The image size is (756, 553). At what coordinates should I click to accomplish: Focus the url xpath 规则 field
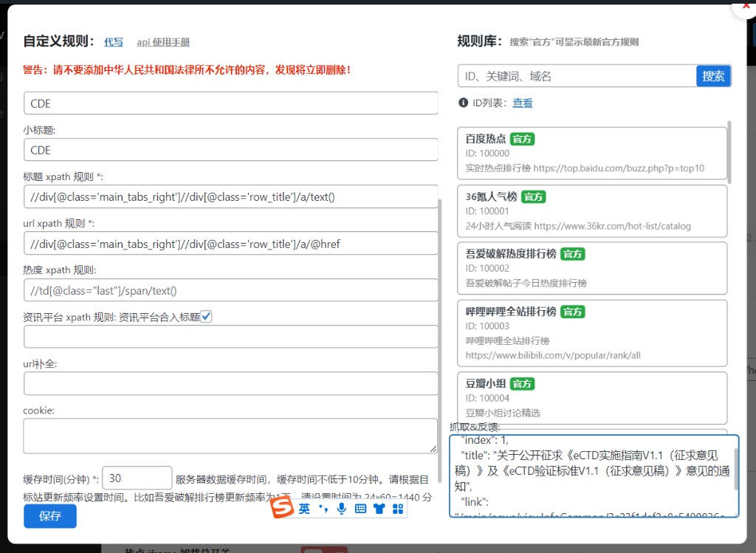click(231, 244)
